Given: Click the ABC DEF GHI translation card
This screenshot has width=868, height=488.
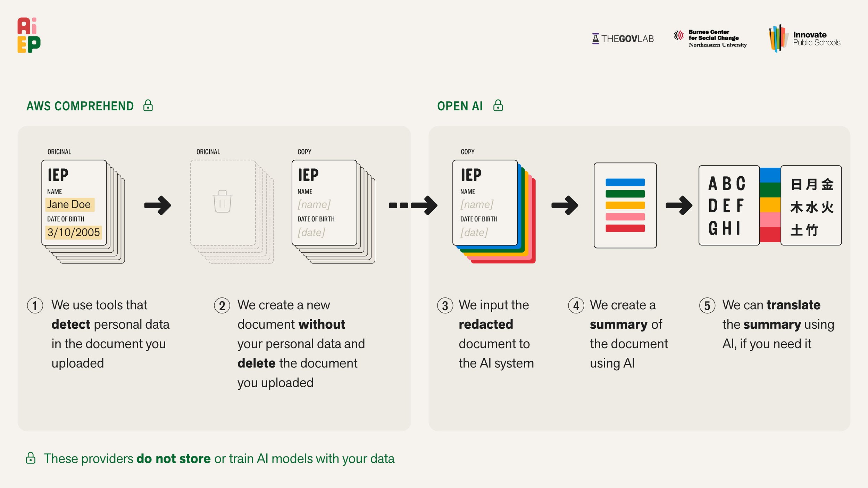Looking at the screenshot, I should [x=728, y=205].
